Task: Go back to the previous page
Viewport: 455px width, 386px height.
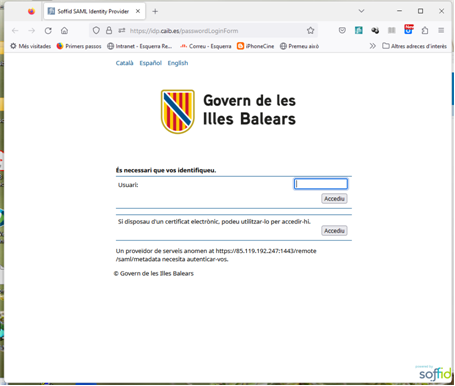Action: point(15,31)
